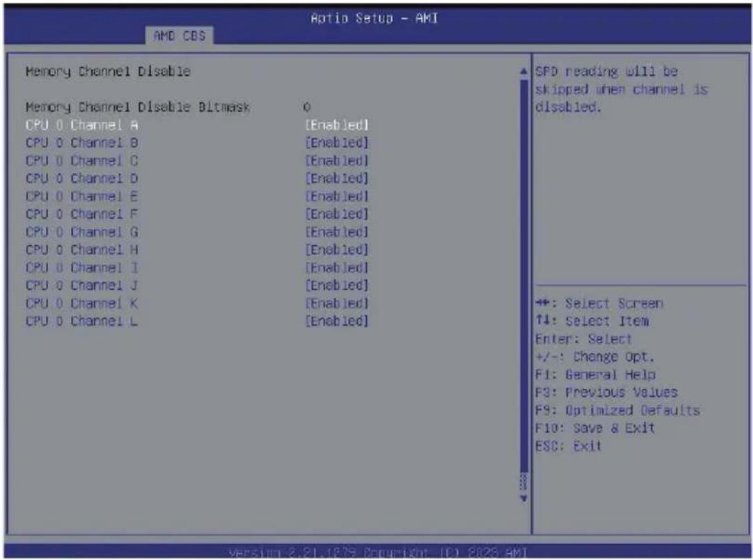The height and width of the screenshot is (560, 753).
Task: Change CPU 0 Channel D Enabled value
Action: [x=337, y=179]
